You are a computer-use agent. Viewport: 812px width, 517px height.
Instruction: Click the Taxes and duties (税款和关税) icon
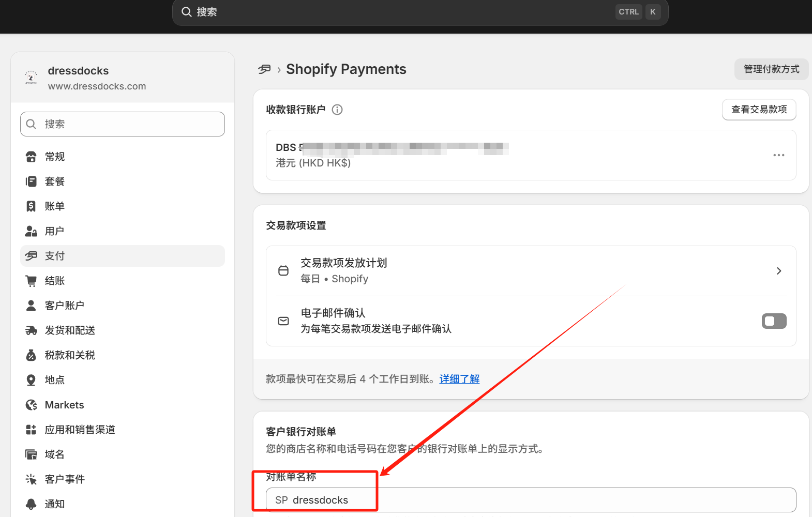tap(31, 355)
